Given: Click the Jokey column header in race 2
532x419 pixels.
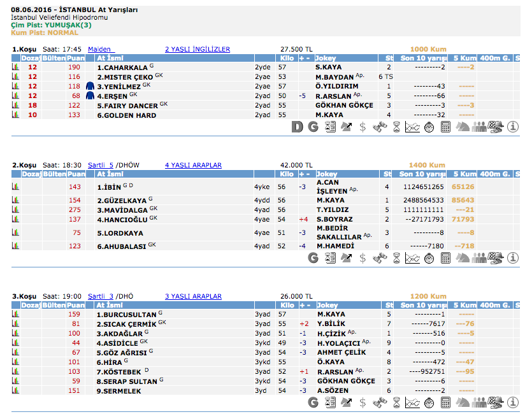Looking at the screenshot, I should 327,174.
